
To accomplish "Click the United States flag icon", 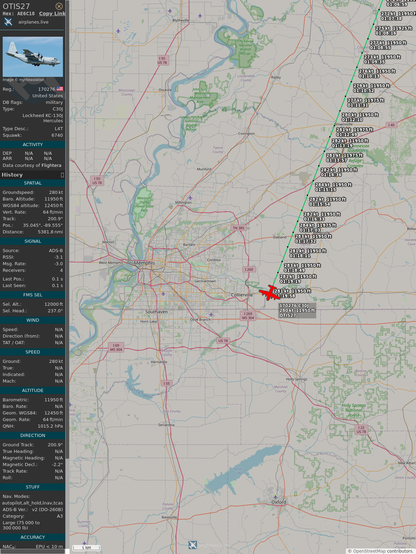I will [x=60, y=89].
